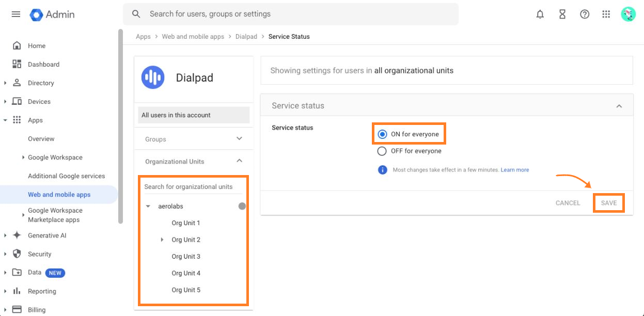
Task: Click the Home house icon
Action: pyautogui.click(x=17, y=45)
